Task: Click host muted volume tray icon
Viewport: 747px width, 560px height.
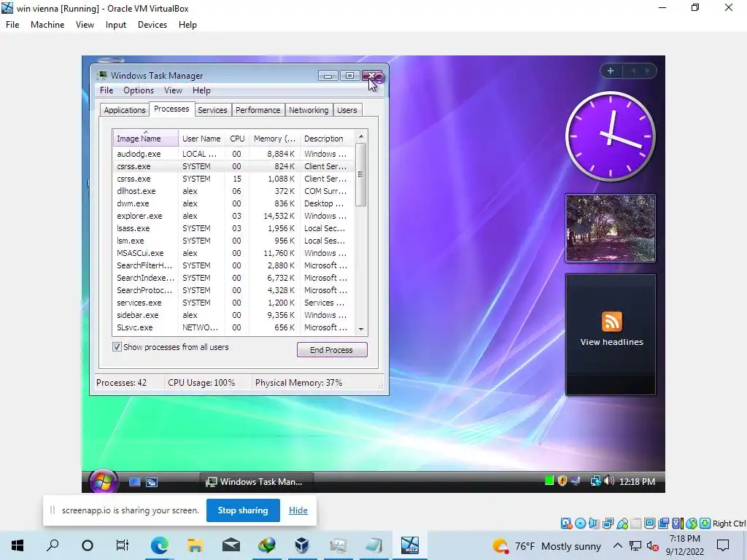Action: (653, 546)
